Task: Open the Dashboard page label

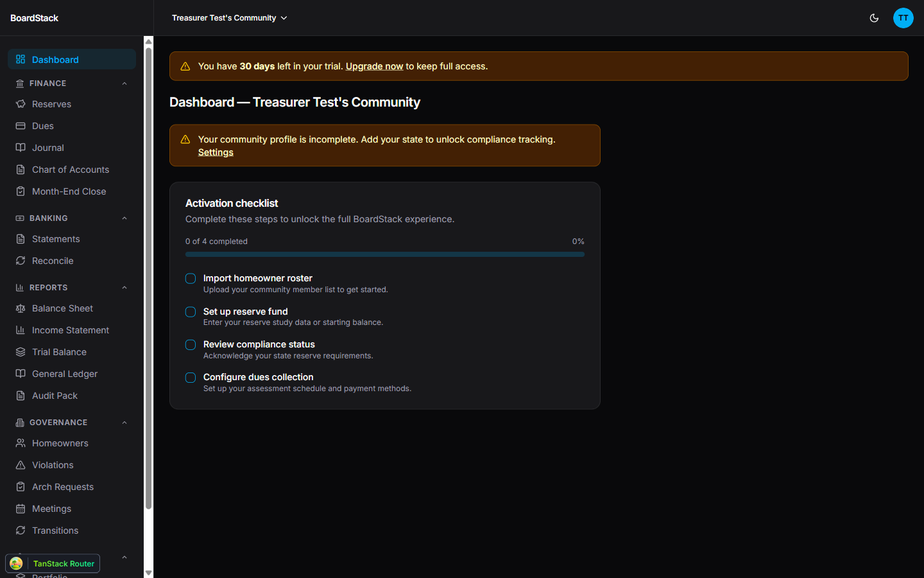Action: [55, 60]
